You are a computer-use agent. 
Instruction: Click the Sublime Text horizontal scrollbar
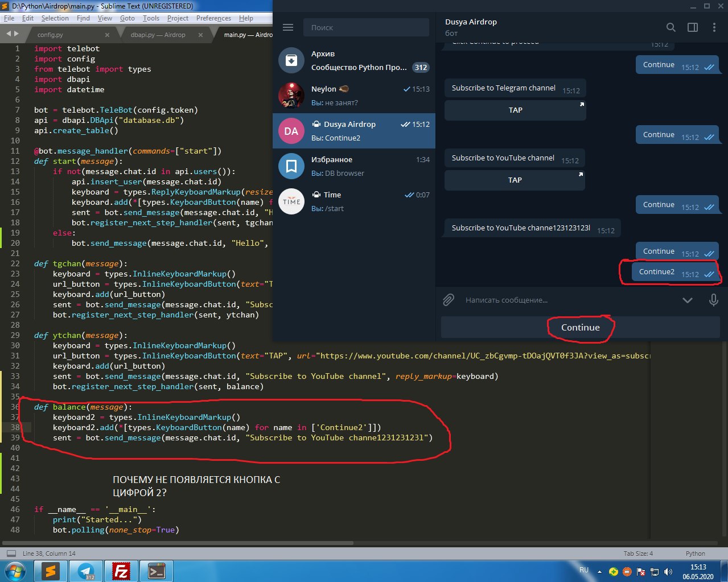pyautogui.click(x=177, y=542)
